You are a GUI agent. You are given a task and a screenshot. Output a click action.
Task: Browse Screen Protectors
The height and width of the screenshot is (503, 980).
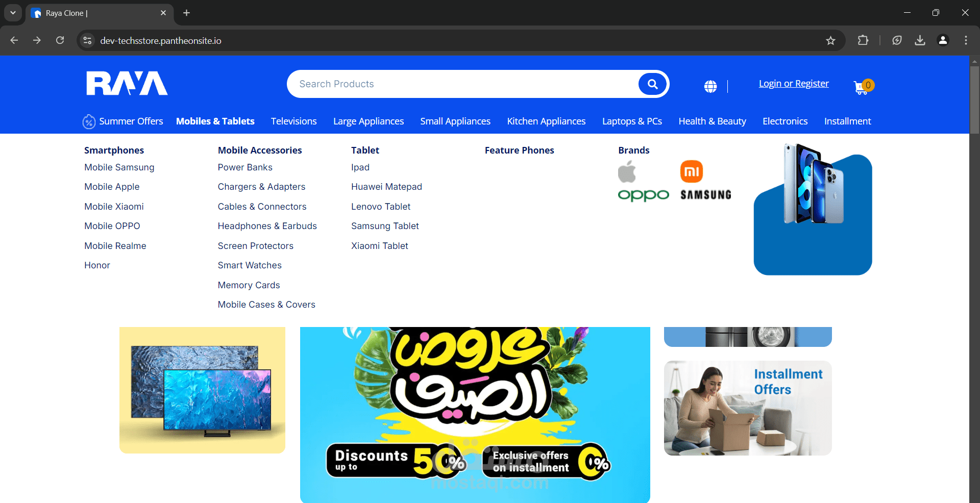tap(256, 246)
